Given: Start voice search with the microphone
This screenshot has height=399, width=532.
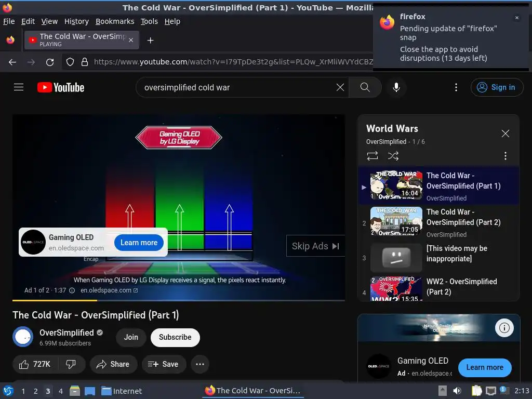Looking at the screenshot, I should point(396,87).
